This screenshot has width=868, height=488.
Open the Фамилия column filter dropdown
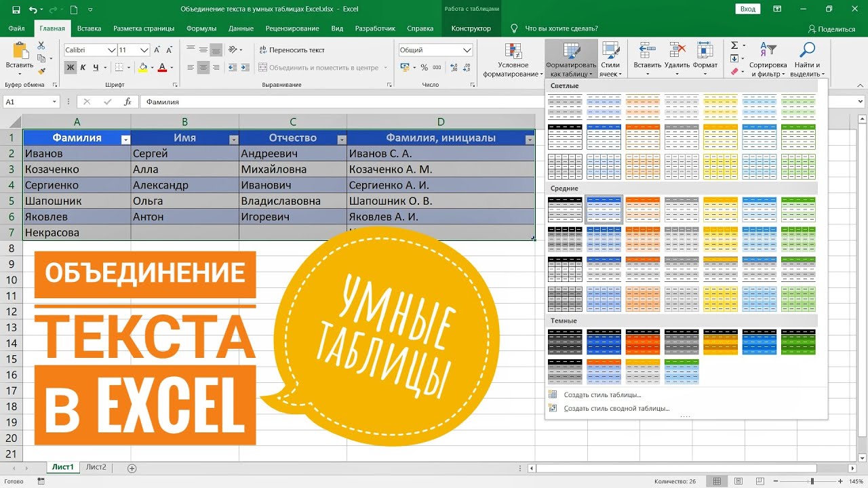pos(125,139)
